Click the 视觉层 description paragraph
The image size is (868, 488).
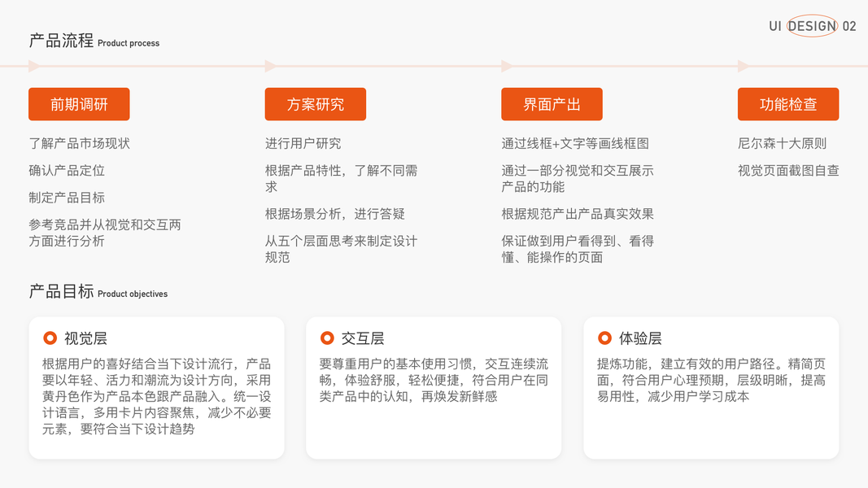[x=157, y=396]
